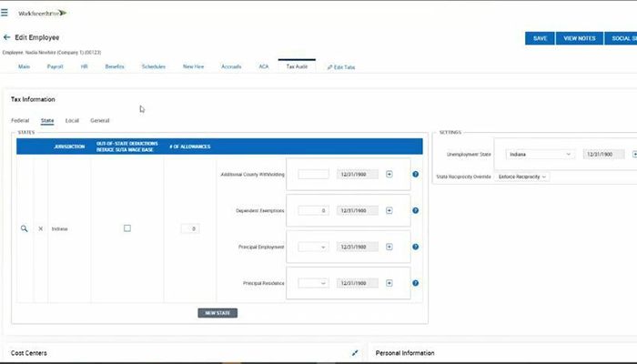Add history entry for Principal Residence
The width and height of the screenshot is (637, 364).
coord(389,283)
